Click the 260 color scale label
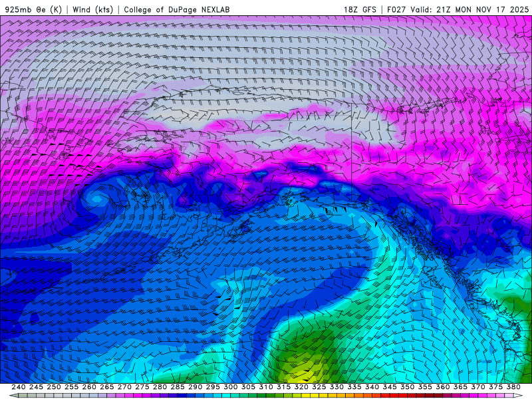 pos(89,387)
